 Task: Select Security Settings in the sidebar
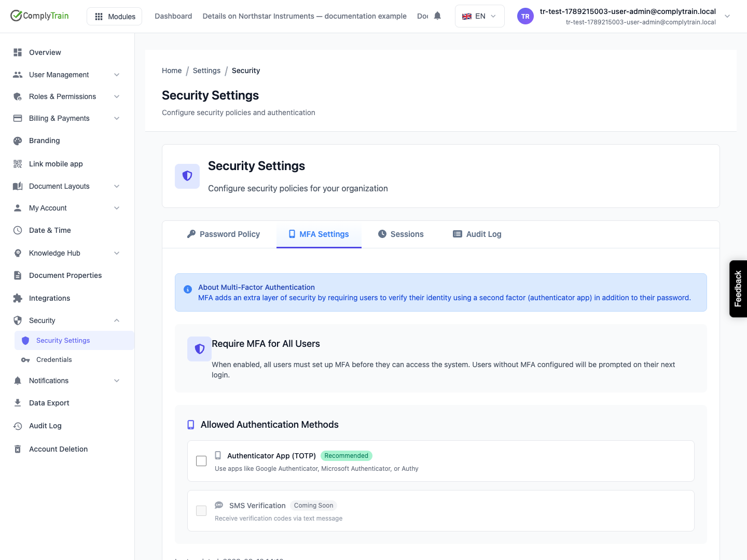click(x=74, y=340)
